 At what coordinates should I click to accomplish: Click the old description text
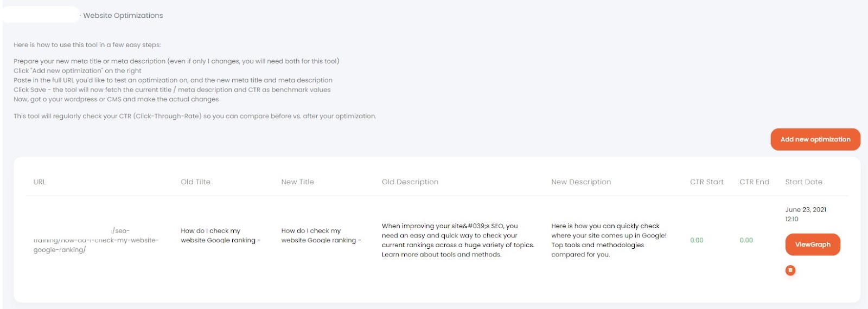(x=458, y=240)
